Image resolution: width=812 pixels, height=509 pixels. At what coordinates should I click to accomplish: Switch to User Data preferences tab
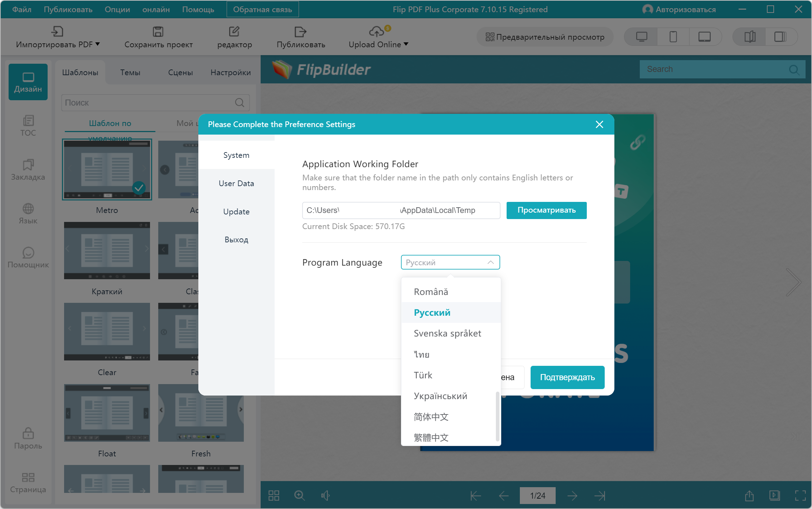(236, 183)
